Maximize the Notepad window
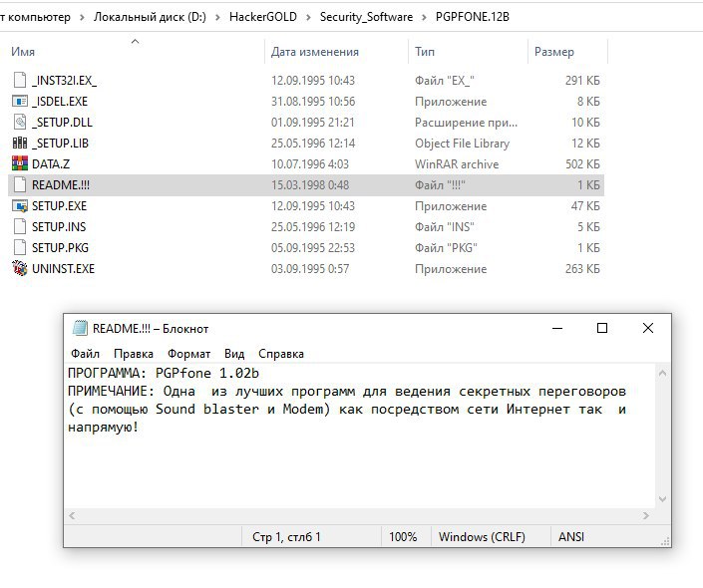 [x=602, y=328]
